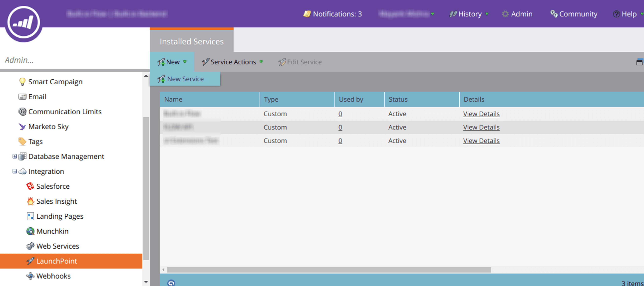Click the Smart Campaign lightbulb icon
Image resolution: width=644 pixels, height=286 pixels.
coord(22,82)
